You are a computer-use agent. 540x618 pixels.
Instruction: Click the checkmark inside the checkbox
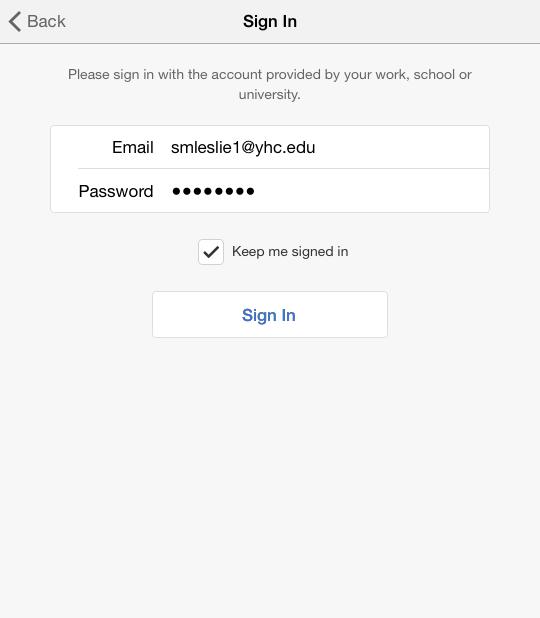211,252
